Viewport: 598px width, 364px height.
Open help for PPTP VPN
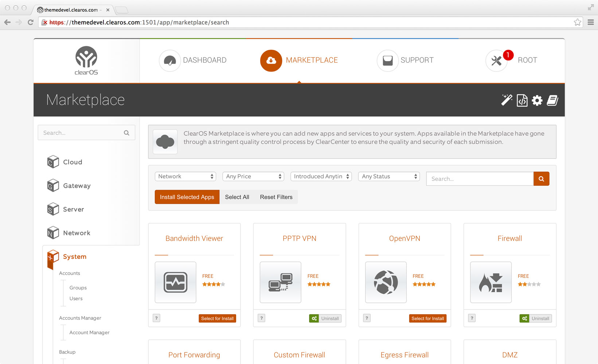[x=261, y=318]
